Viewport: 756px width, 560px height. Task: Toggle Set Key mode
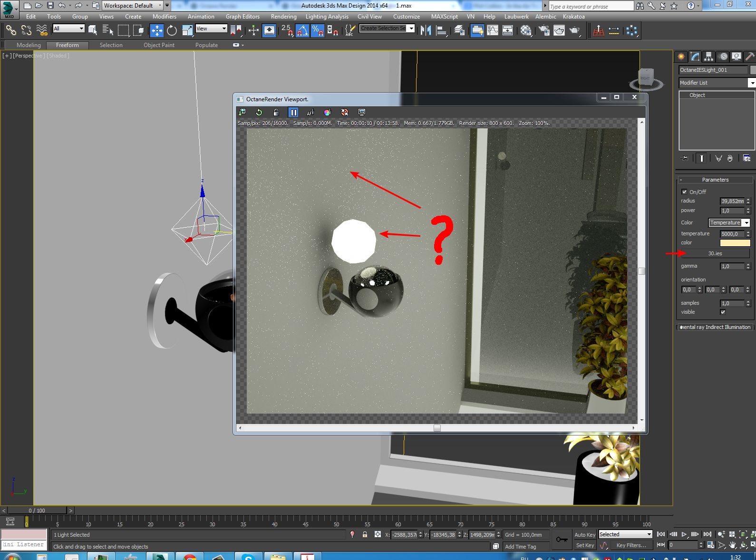point(585,545)
